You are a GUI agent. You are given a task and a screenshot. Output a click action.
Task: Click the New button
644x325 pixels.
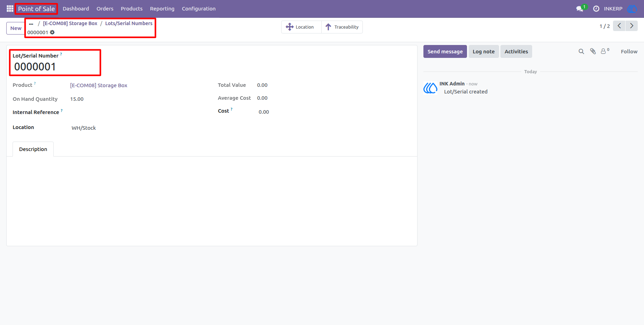(16, 28)
